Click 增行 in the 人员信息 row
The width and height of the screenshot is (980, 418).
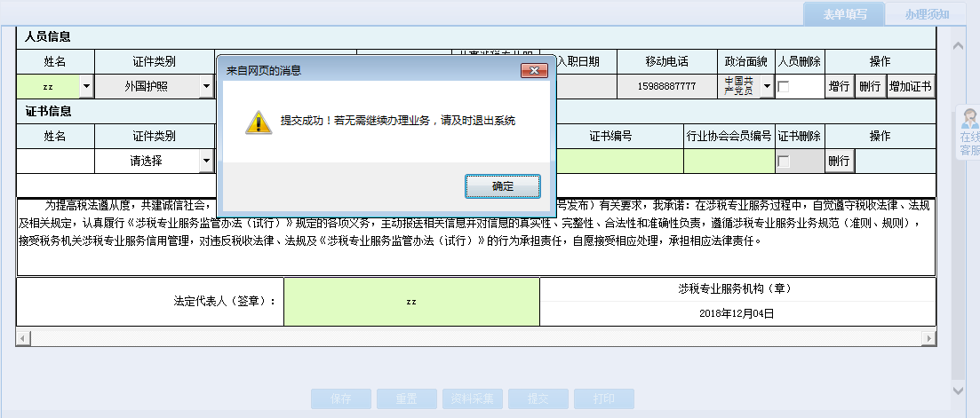click(x=839, y=87)
